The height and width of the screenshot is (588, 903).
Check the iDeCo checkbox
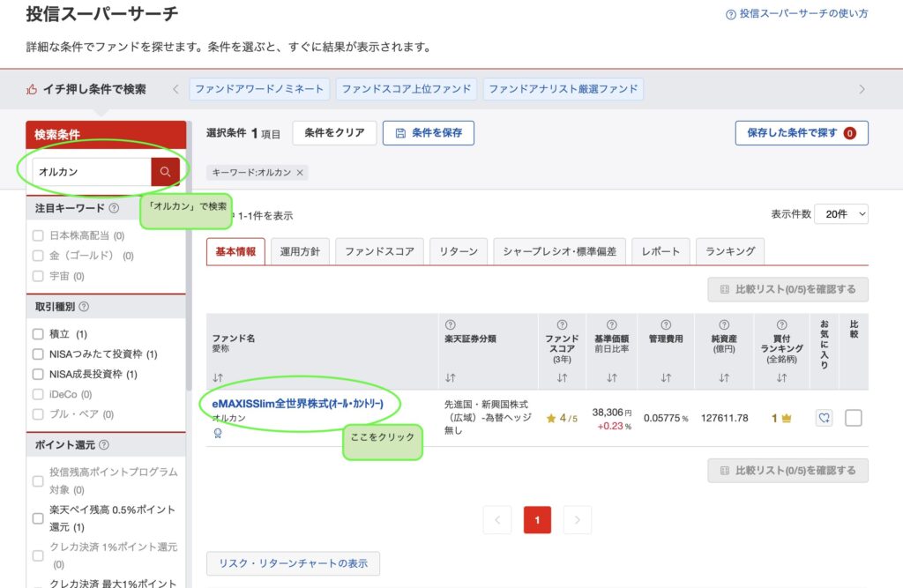(38, 394)
